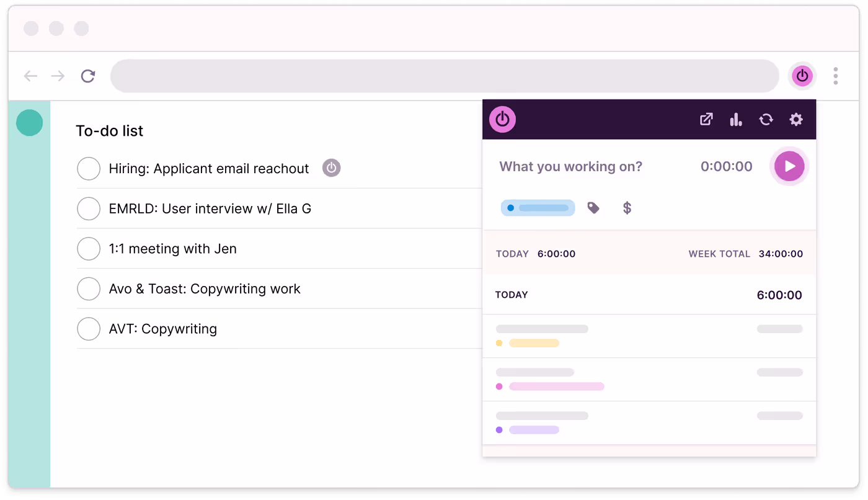Mark entry billable with the dollar icon

tap(627, 208)
